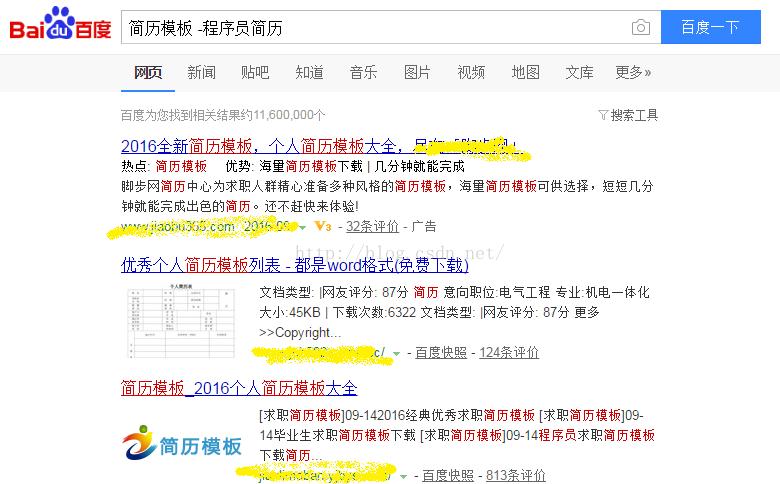Switch to the 新闻 tab
The width and height of the screenshot is (780, 484).
(201, 73)
